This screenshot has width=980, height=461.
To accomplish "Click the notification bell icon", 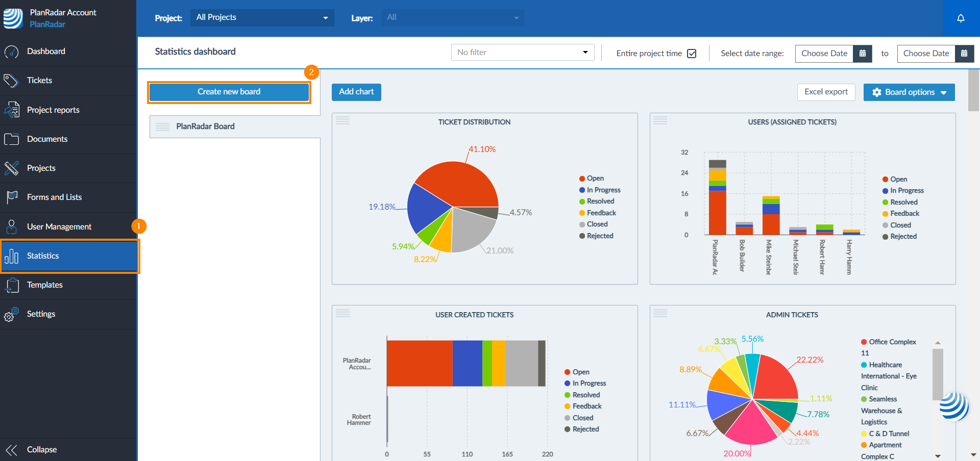I will coord(961,18).
